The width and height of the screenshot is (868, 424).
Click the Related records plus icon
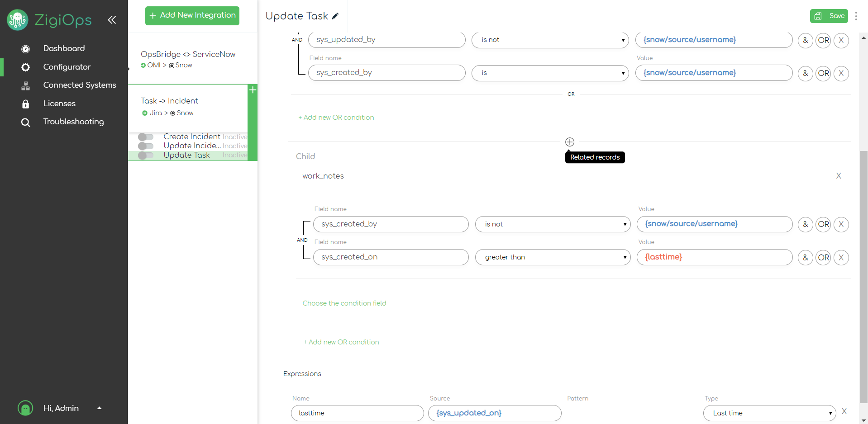coord(570,142)
